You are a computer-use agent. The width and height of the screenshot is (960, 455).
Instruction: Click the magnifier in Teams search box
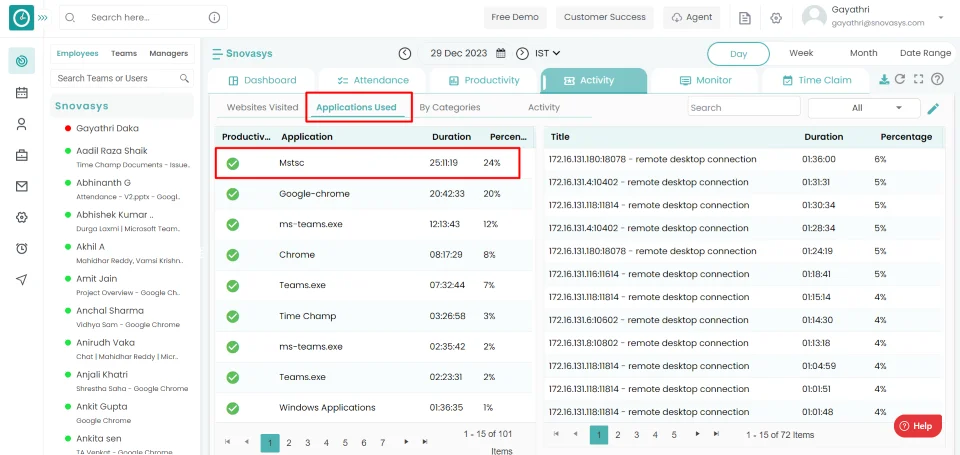point(184,78)
